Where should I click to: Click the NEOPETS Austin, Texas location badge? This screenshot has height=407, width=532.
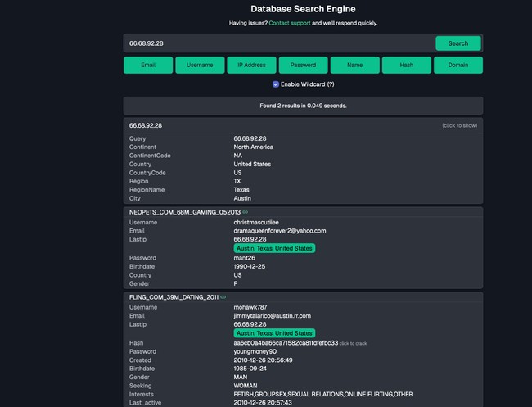274,248
